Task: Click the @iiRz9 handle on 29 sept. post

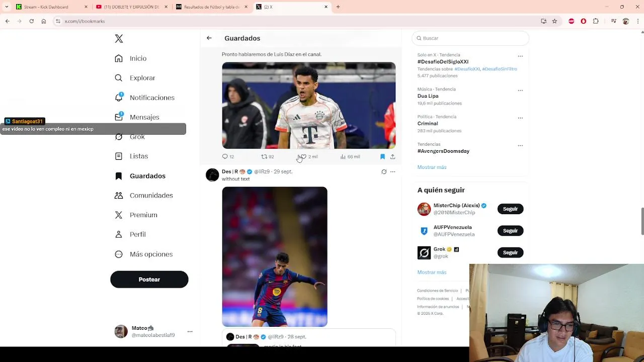Action: click(262, 171)
